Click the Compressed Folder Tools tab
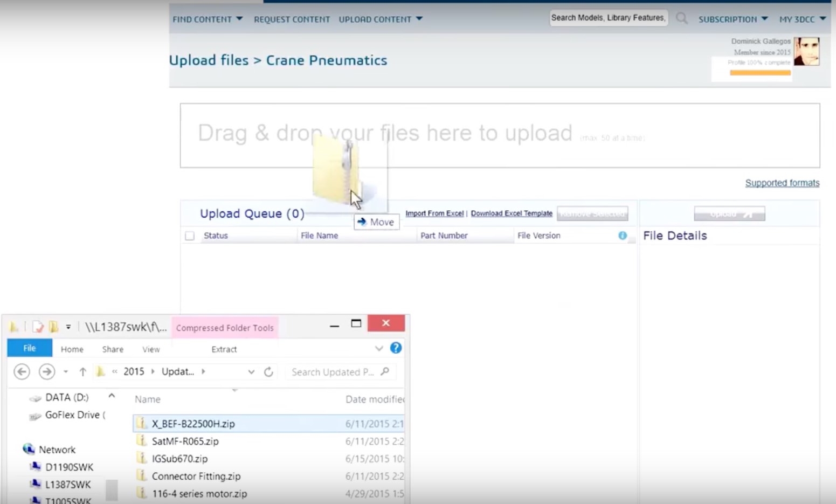 (225, 328)
